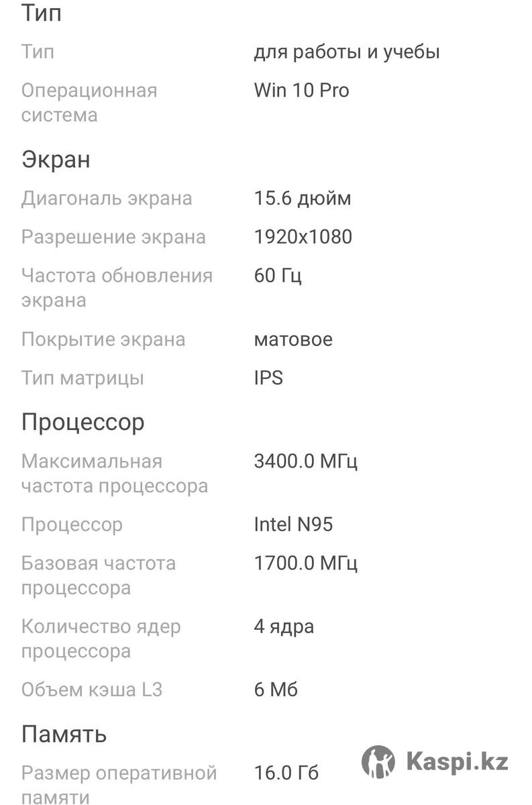Click the Kaspi.kz logo icon

pyautogui.click(x=378, y=761)
